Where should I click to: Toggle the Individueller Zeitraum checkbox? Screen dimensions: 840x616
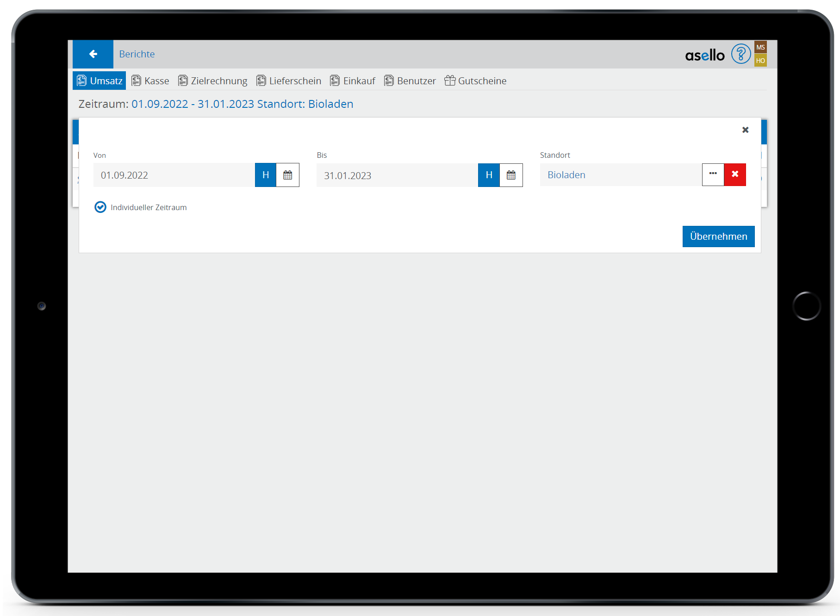(100, 207)
